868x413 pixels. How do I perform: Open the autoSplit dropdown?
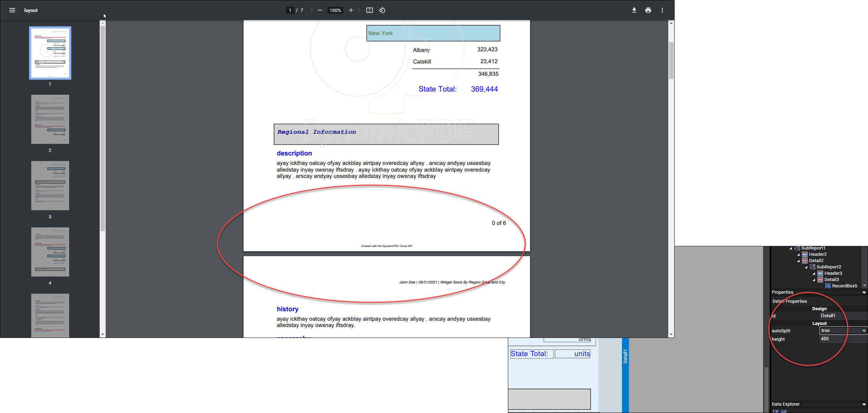843,331
